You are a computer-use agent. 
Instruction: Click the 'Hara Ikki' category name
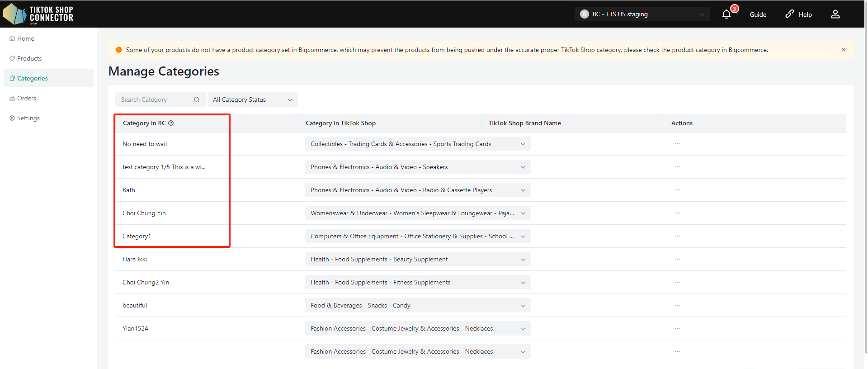135,259
